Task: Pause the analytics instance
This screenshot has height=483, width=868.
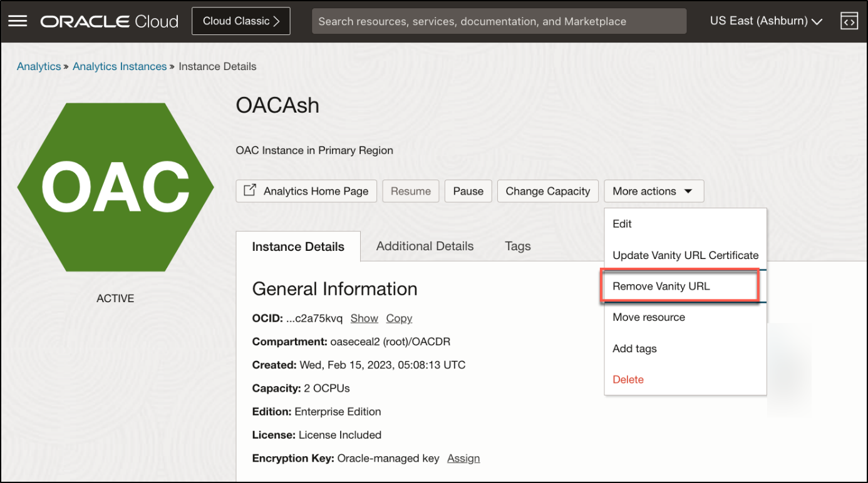Action: [x=468, y=191]
